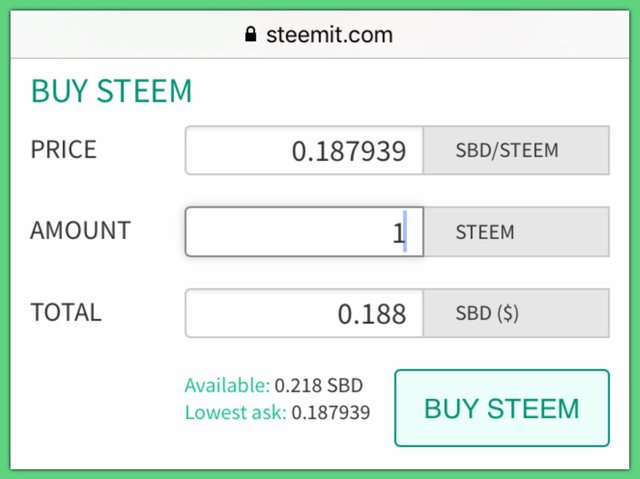Select the 0.187939 lowest ask value

click(x=331, y=412)
